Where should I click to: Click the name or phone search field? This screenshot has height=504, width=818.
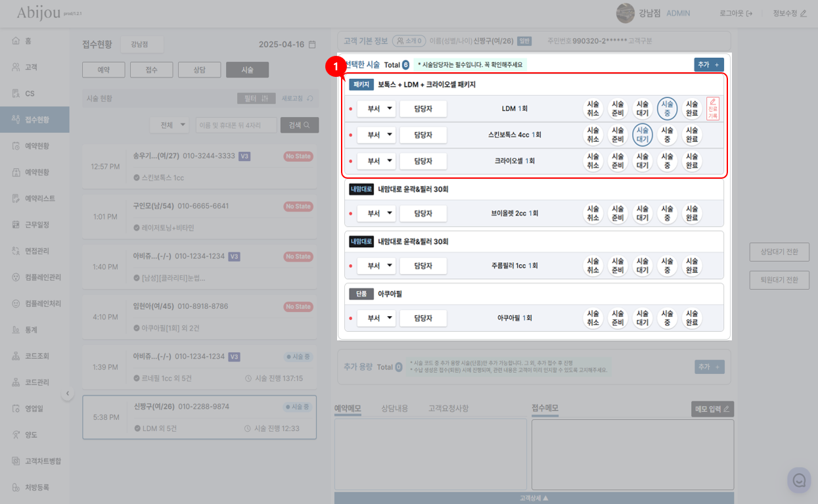236,125
